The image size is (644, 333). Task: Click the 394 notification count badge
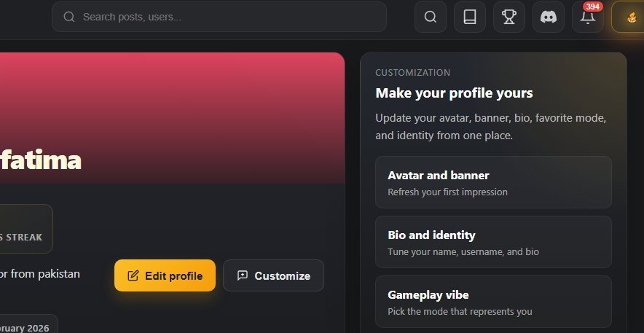point(593,7)
